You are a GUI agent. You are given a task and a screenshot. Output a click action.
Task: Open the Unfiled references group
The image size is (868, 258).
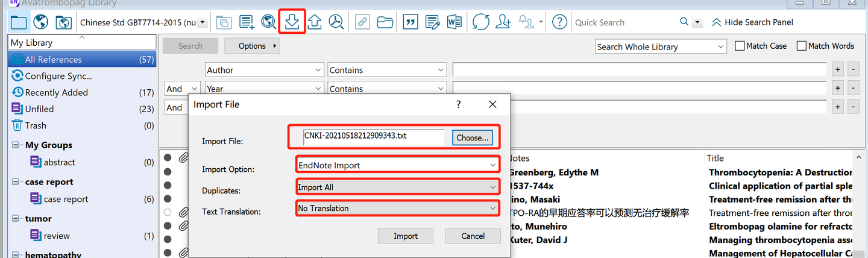click(39, 109)
